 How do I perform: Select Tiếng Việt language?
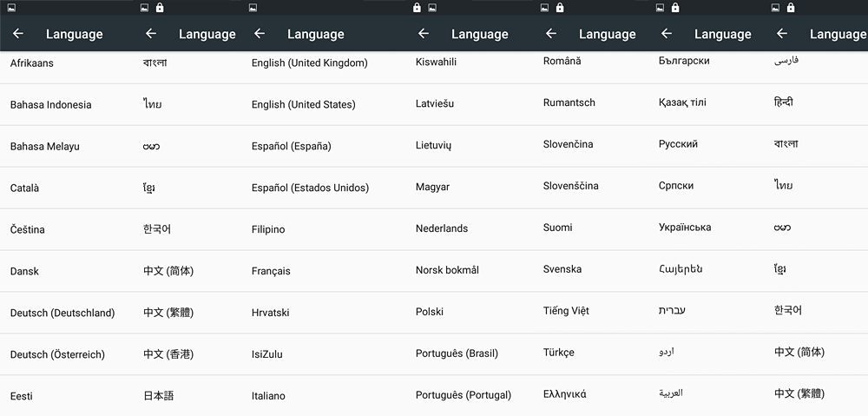(566, 311)
